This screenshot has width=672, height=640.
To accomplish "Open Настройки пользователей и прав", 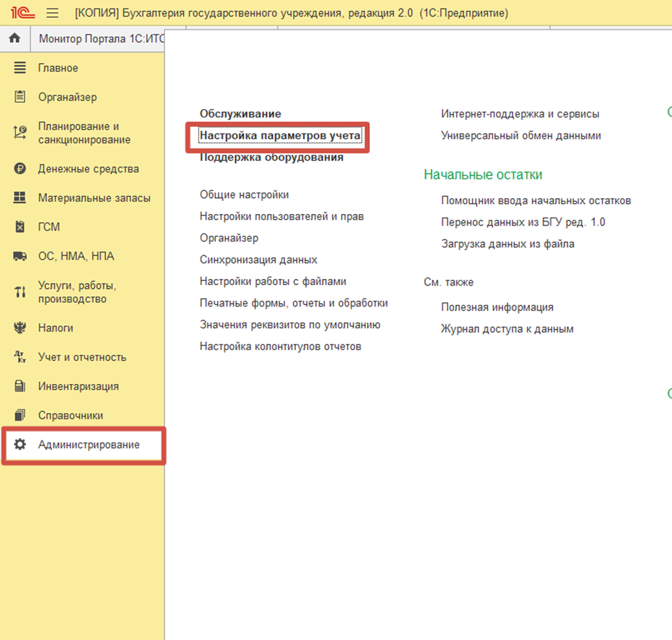I will coord(281,216).
